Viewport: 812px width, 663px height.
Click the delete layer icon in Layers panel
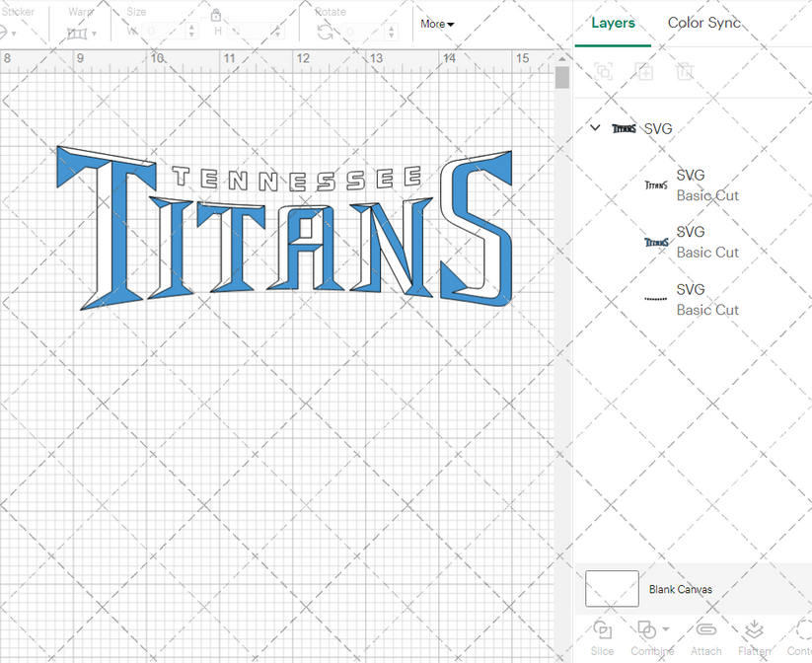[x=685, y=72]
